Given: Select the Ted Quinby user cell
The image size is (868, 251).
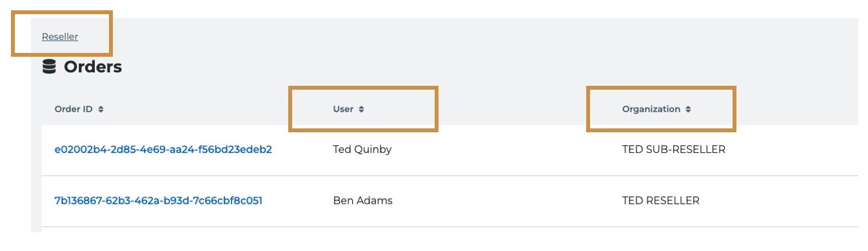Looking at the screenshot, I should pos(362,150).
